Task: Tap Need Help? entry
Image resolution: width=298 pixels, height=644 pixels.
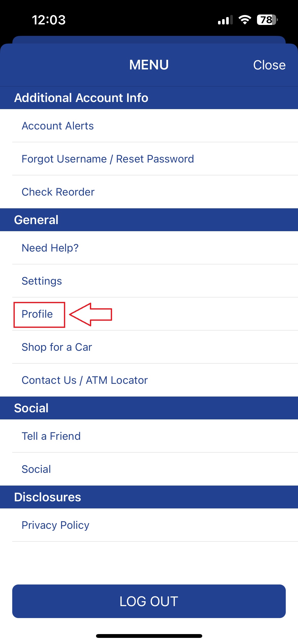Action: click(149, 248)
